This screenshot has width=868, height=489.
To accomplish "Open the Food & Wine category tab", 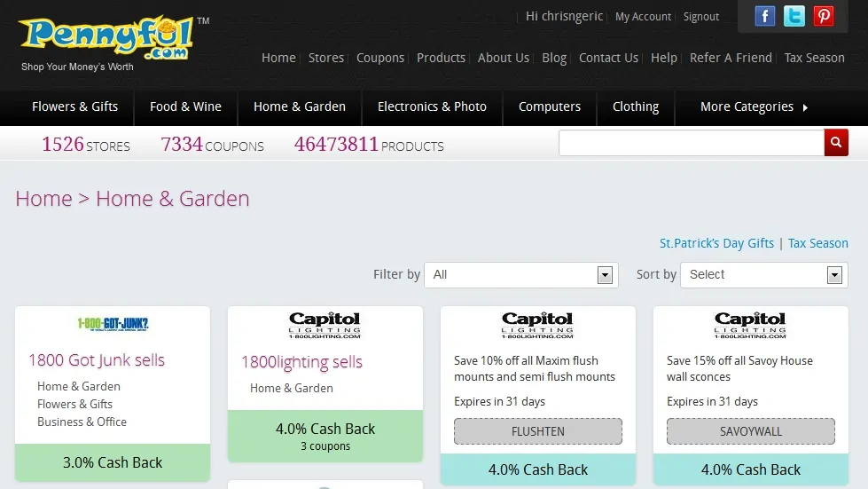I will [185, 106].
